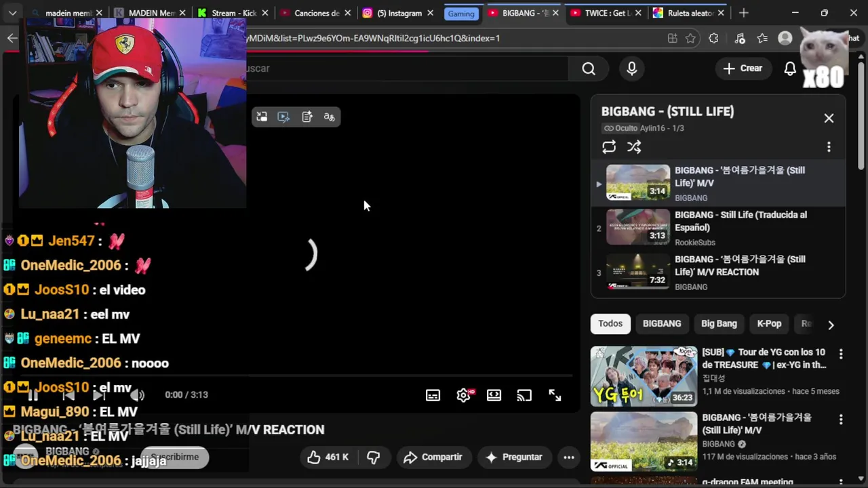Start voice search with the microphone icon
Viewport: 868px width, 488px height.
click(632, 68)
